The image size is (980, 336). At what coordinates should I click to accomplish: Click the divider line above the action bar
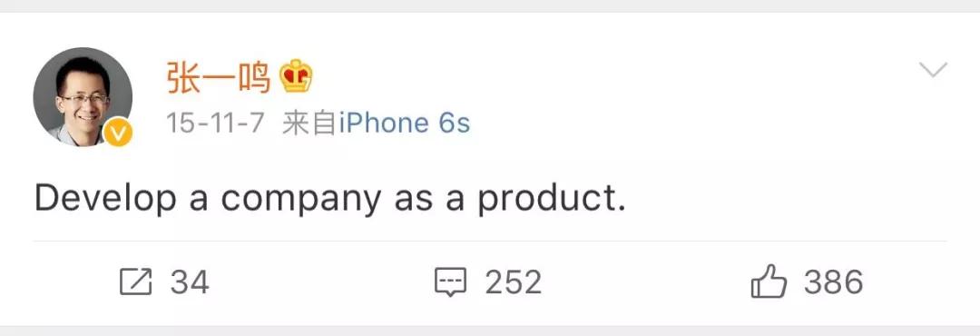coord(490,241)
